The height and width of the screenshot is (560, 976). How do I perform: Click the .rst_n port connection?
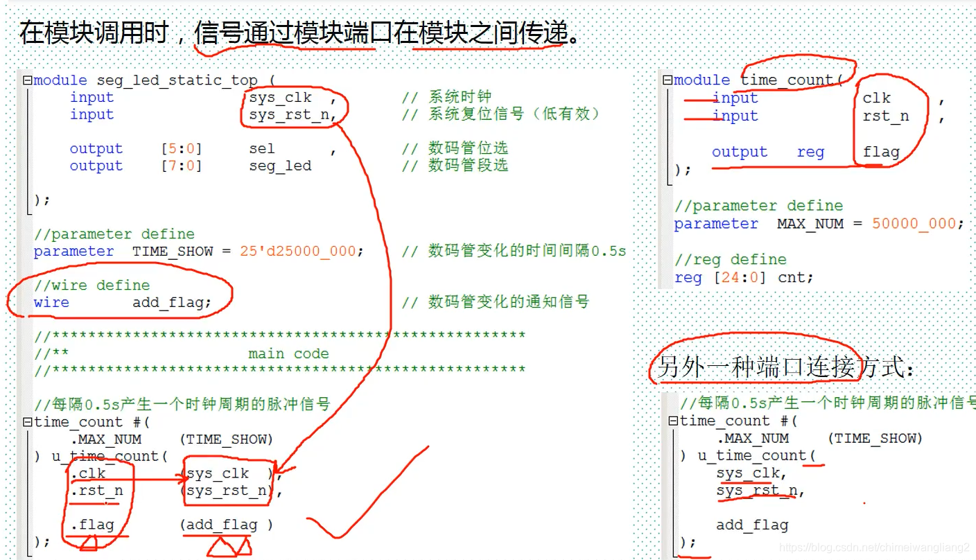[x=96, y=491]
